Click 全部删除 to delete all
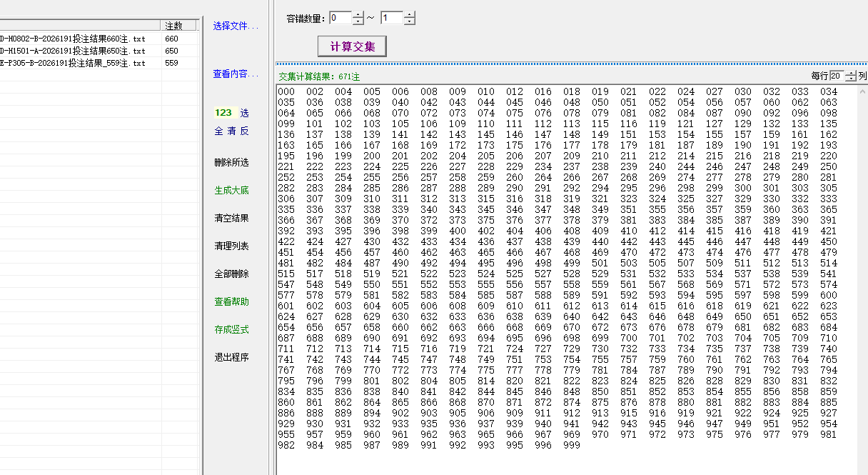The width and height of the screenshot is (868, 475). click(231, 274)
